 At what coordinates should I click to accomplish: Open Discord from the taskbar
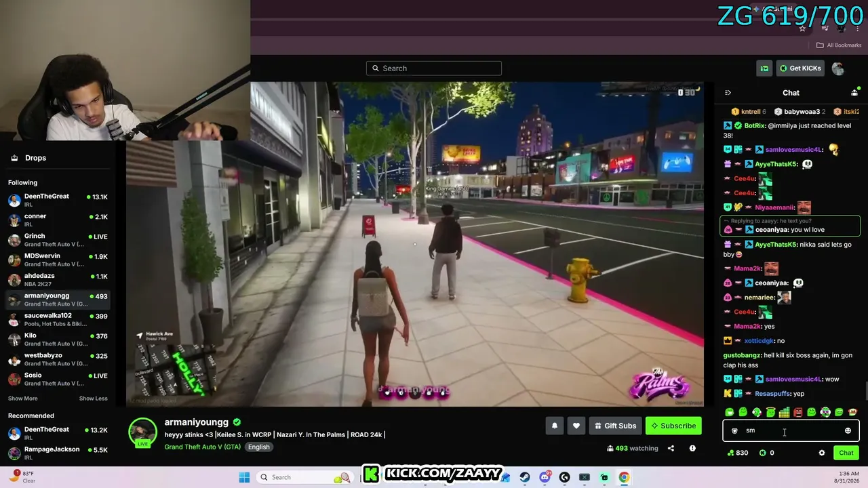pos(545,477)
